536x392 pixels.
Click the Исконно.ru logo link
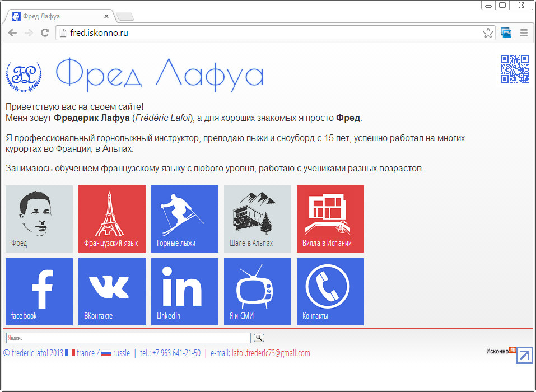(x=501, y=351)
